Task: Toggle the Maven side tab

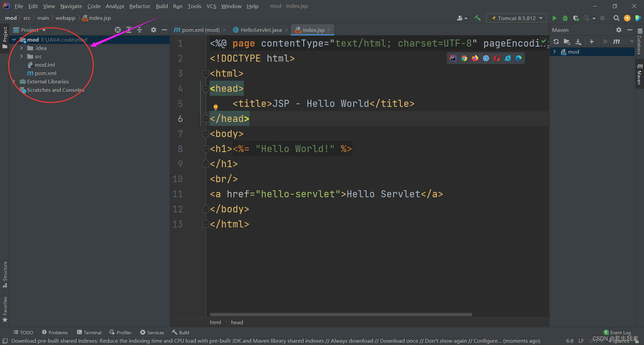Action: pos(640,74)
